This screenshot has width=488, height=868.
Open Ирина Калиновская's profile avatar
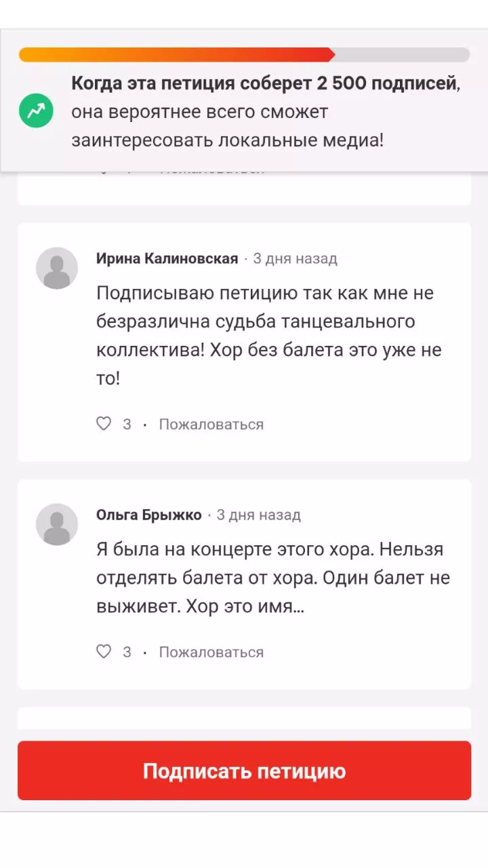pyautogui.click(x=57, y=269)
